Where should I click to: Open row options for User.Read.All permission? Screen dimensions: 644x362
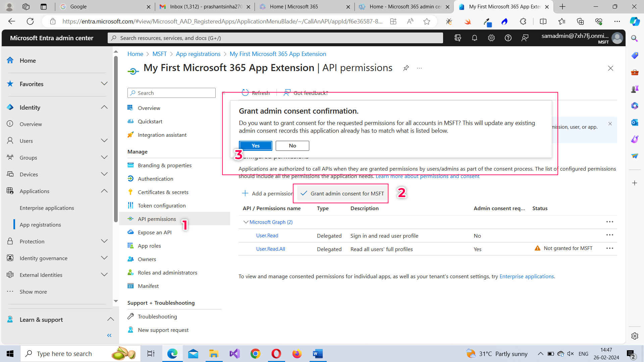coord(610,248)
